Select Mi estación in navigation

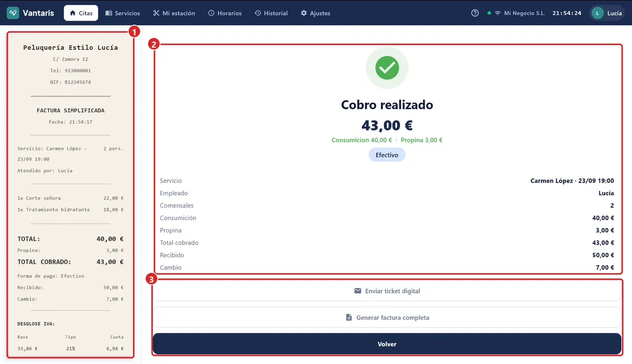(174, 13)
